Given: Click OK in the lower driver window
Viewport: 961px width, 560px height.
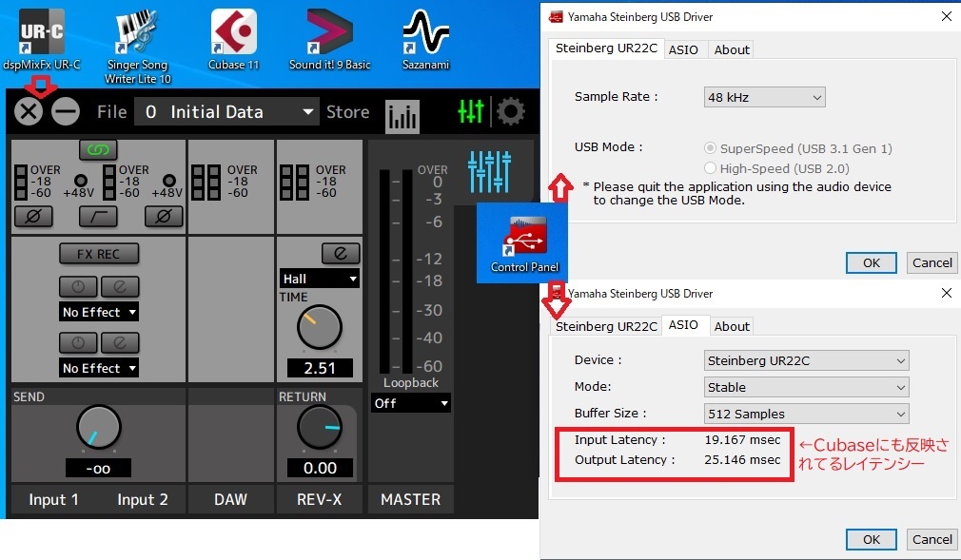Looking at the screenshot, I should tap(871, 539).
